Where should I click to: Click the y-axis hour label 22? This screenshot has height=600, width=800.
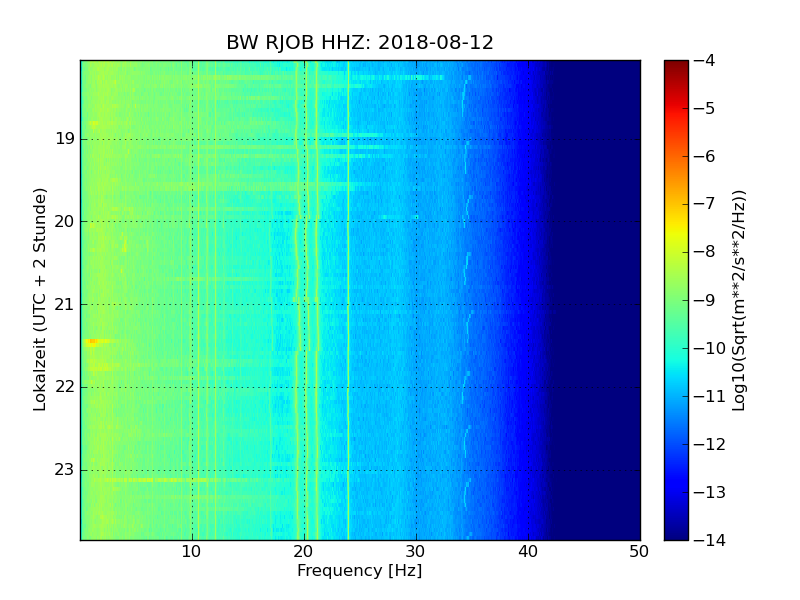click(65, 387)
